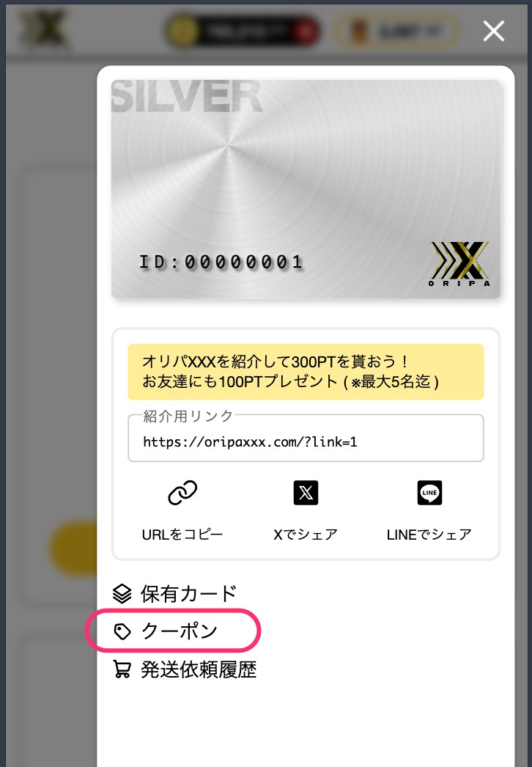
Task: Close the menu with the X icon
Action: pyautogui.click(x=493, y=32)
